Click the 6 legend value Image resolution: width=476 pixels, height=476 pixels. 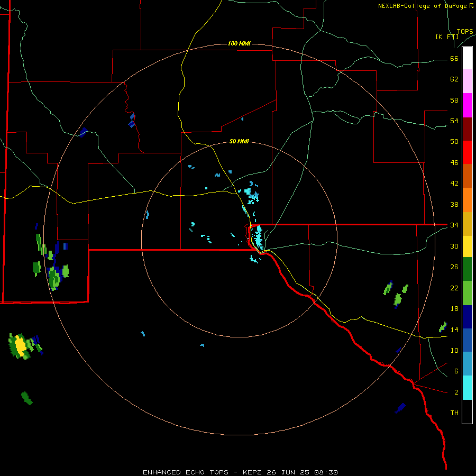[x=456, y=371]
